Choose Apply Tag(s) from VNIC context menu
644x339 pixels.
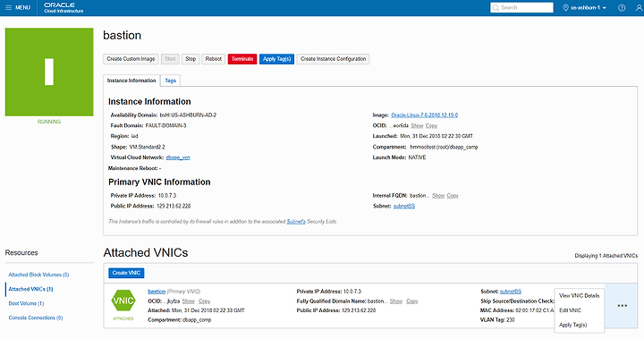[x=573, y=325]
